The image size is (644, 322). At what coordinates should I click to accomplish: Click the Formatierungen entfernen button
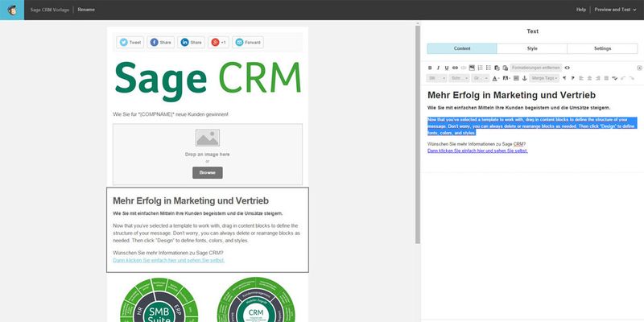536,68
